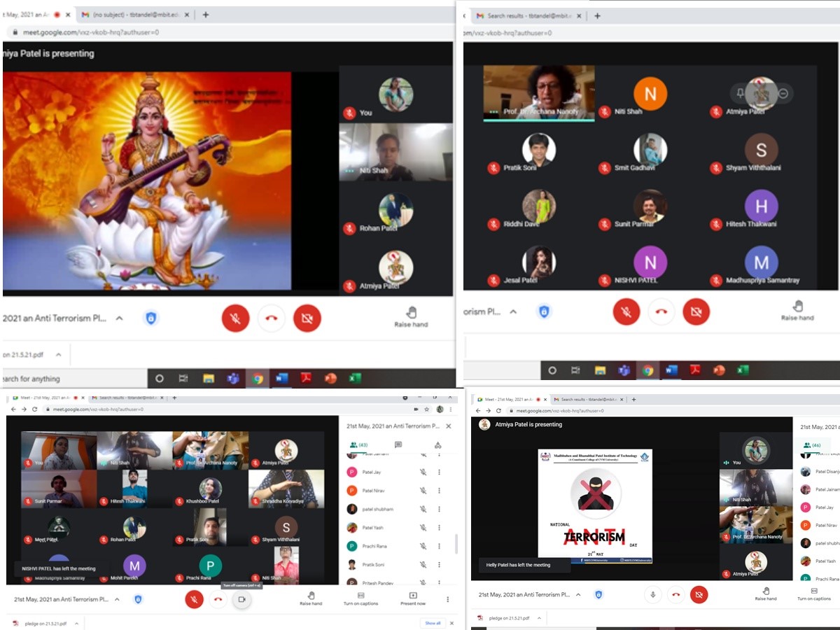The image size is (840, 630).
Task: Expand meeting details chevron in the bottom-right window
Action: tap(578, 594)
